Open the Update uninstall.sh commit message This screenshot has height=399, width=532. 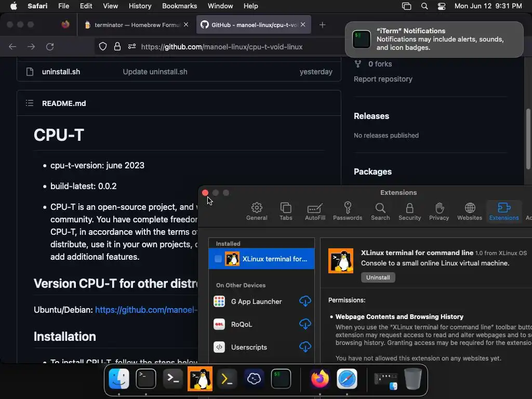click(155, 72)
